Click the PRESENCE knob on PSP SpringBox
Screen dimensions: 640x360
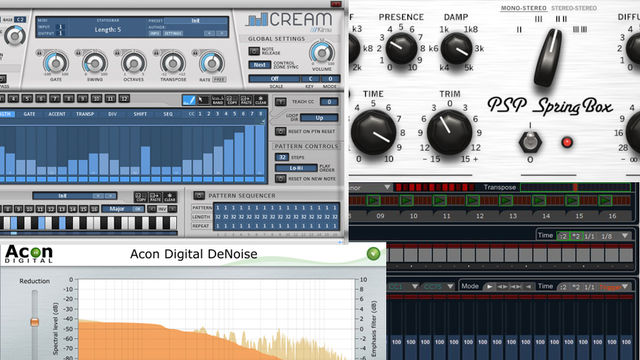coord(401,48)
